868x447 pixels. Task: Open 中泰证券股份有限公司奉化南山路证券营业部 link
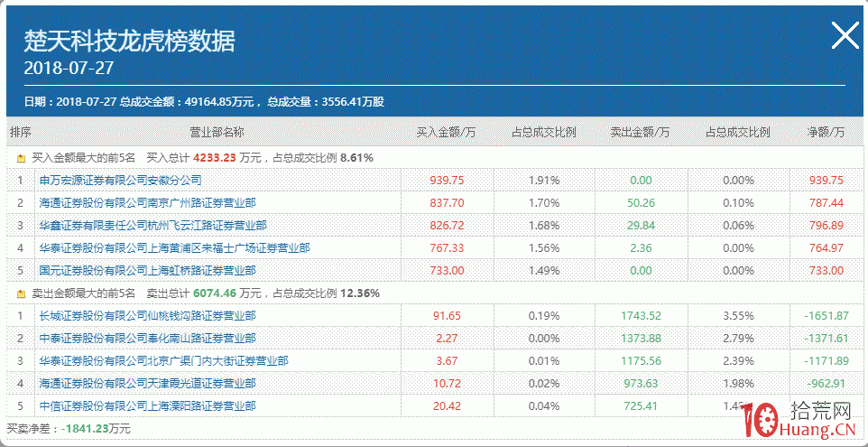pyautogui.click(x=148, y=339)
